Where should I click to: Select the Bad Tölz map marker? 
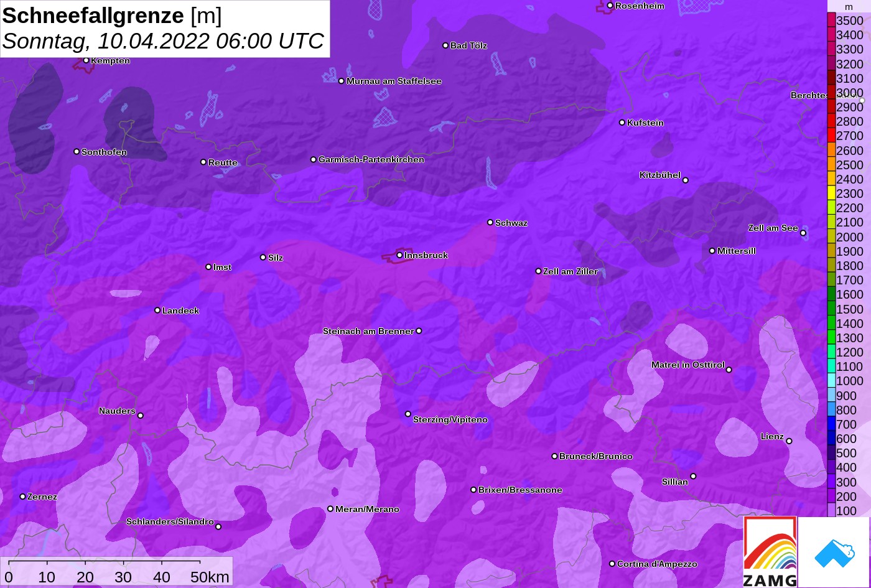coord(445,45)
